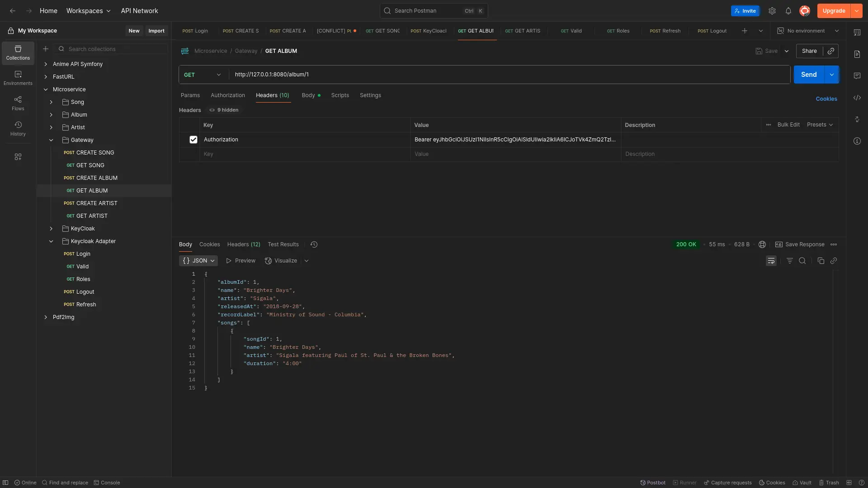Open the Environments sidebar panel
Image resolution: width=868 pixels, height=488 pixels.
tap(18, 78)
